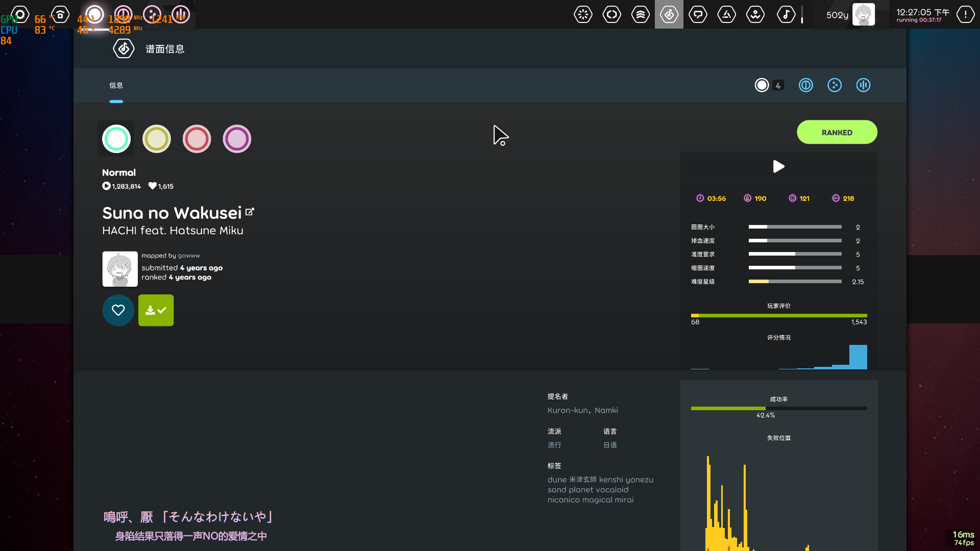Image resolution: width=980 pixels, height=551 pixels.
Task: Return to home screen via home icon
Action: coord(60,14)
